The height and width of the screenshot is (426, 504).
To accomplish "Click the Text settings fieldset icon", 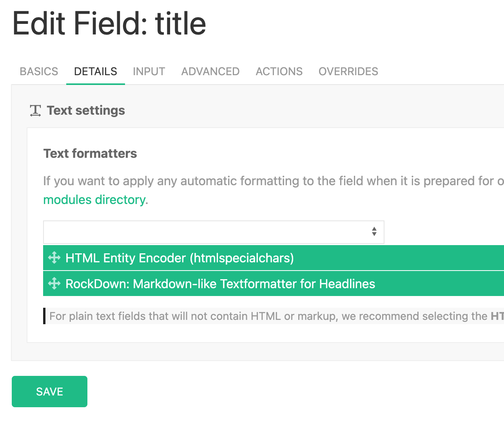I will click(x=35, y=111).
